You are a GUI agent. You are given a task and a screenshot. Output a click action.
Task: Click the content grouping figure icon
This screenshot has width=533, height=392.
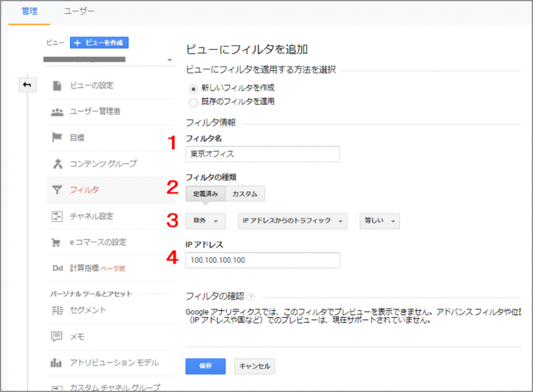[x=57, y=164]
